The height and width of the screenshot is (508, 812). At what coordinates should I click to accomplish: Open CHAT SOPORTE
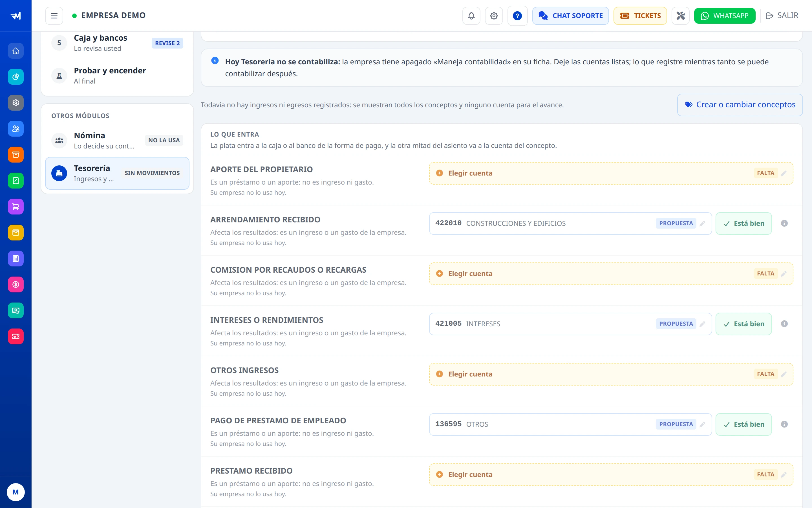pos(570,16)
